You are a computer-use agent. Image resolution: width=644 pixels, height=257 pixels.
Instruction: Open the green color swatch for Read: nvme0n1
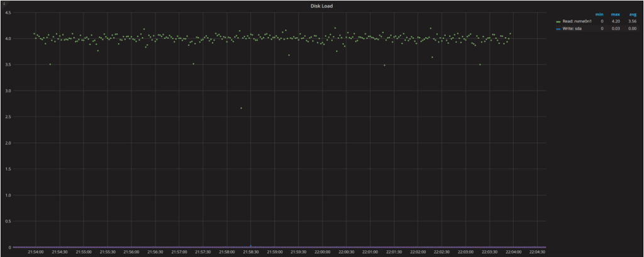(x=558, y=22)
